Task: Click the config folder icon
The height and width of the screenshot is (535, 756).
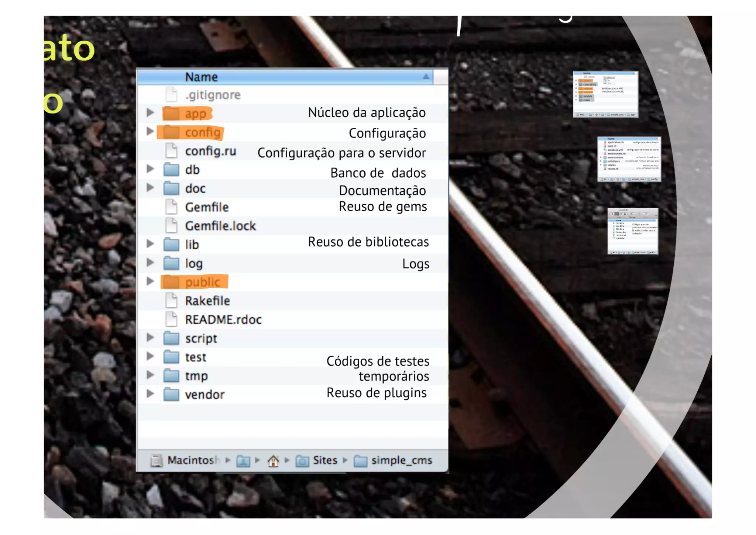Action: coord(171,132)
